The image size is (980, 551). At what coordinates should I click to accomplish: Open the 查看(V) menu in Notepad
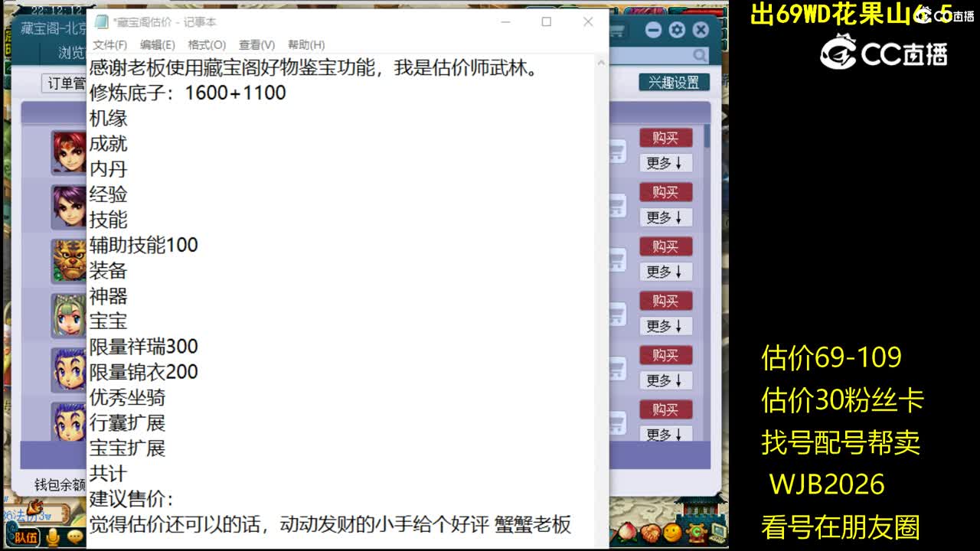pyautogui.click(x=256, y=45)
